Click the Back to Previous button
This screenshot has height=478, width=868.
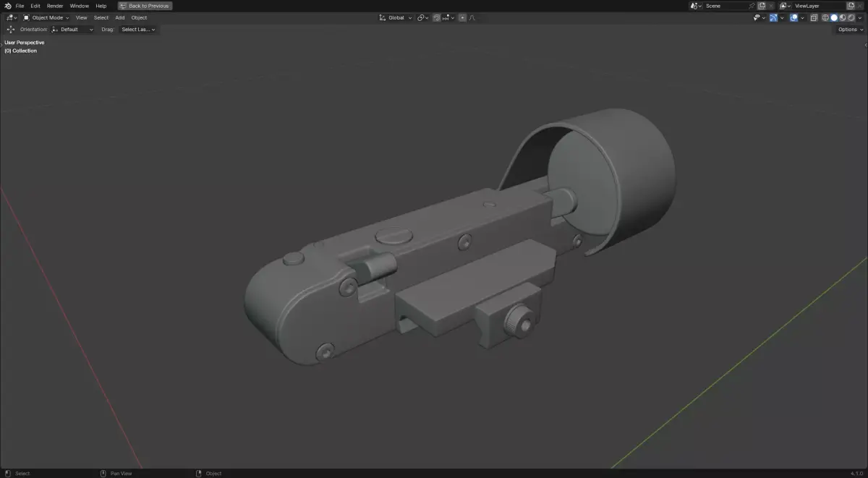(145, 5)
